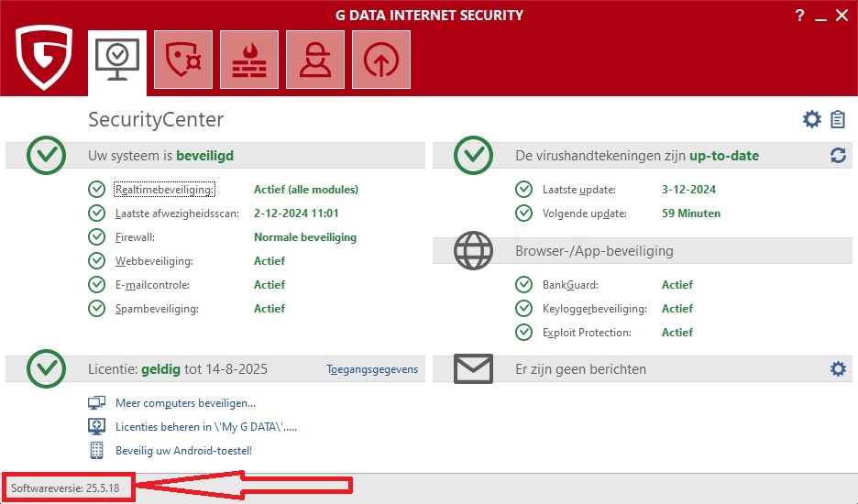
Task: Open the upload arrow tab
Action: 380,59
